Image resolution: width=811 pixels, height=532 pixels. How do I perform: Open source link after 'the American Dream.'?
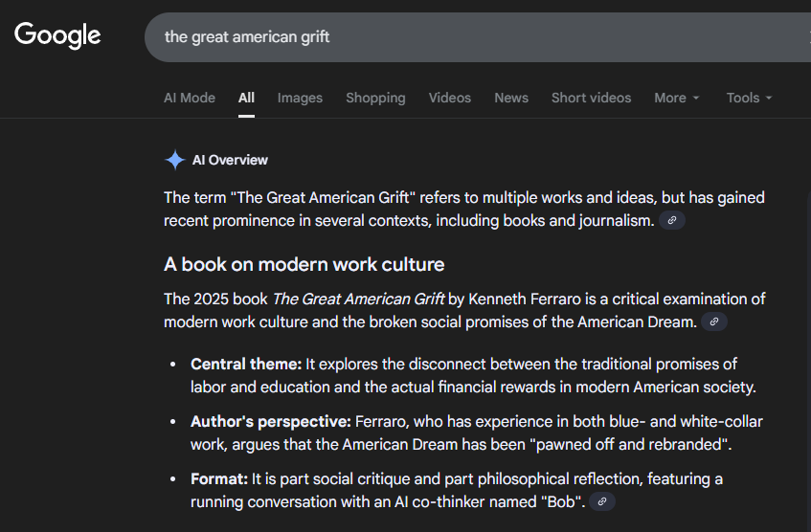click(713, 321)
